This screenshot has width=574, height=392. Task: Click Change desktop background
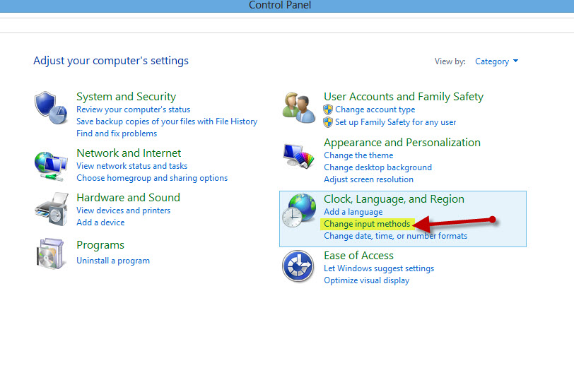377,167
